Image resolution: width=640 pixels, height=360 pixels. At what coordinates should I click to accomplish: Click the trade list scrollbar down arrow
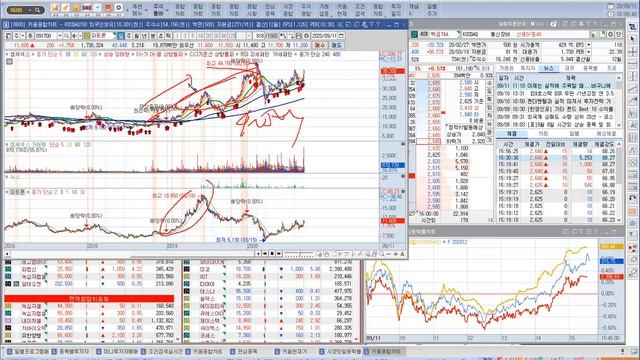tap(619, 220)
